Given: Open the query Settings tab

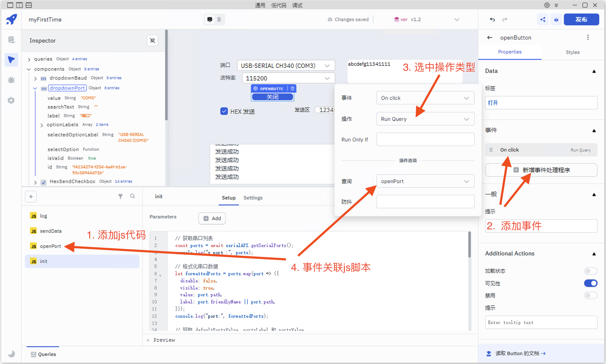Looking at the screenshot, I should click(253, 198).
